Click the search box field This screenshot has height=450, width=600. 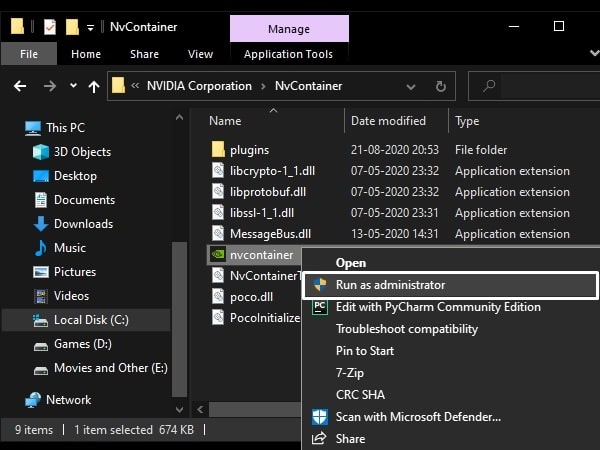tap(534, 86)
